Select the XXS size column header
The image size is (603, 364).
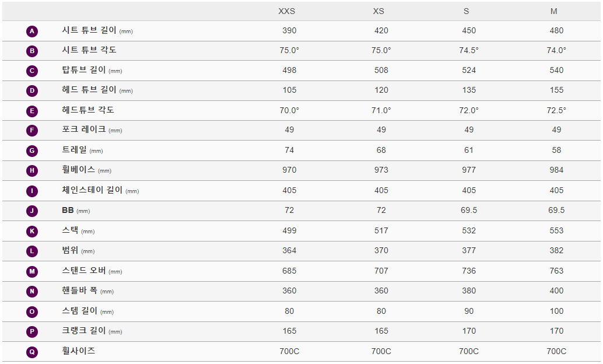coord(286,12)
